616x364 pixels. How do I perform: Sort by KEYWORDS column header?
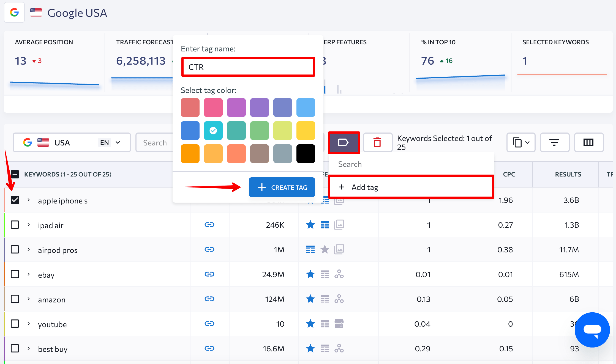point(68,174)
